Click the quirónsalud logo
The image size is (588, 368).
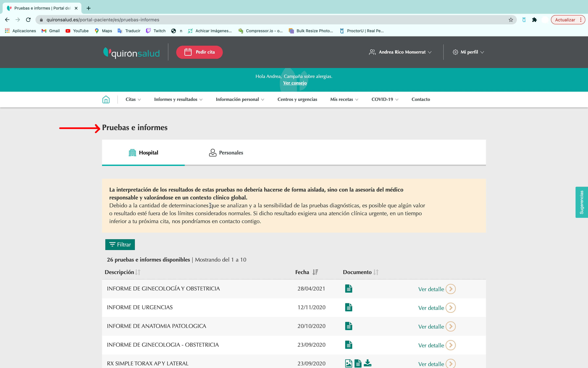pos(131,52)
